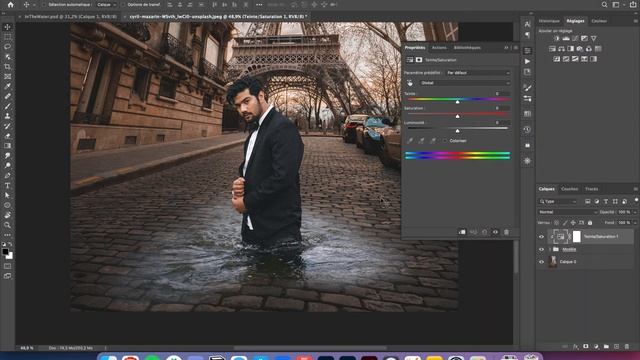Open the Paramètre prédéfini dropdown

[x=478, y=73]
